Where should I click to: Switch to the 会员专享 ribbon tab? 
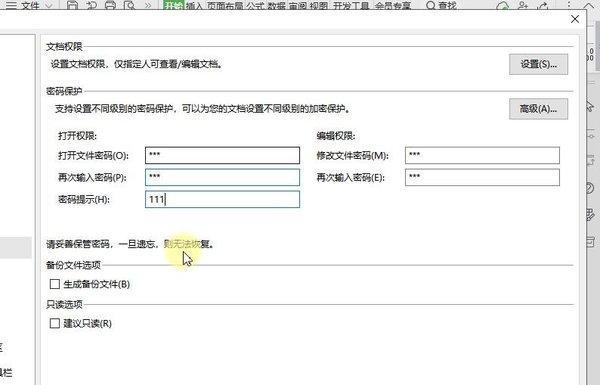(392, 5)
